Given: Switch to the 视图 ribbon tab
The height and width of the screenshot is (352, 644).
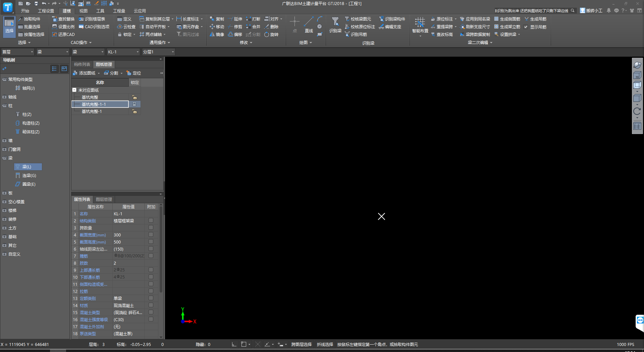Looking at the screenshot, I should (83, 11).
